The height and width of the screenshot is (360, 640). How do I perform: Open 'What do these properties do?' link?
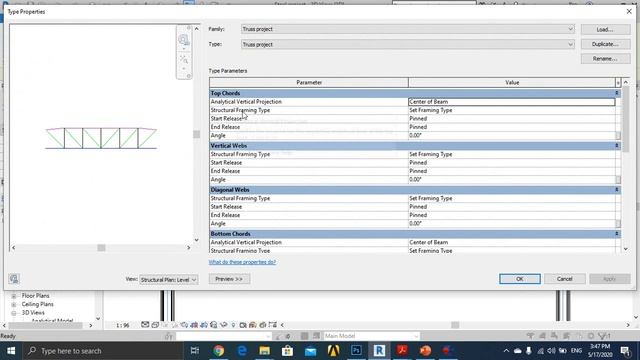[x=242, y=262]
